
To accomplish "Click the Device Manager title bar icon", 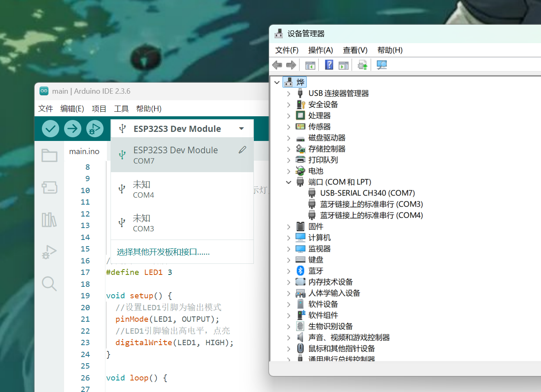I will click(279, 33).
